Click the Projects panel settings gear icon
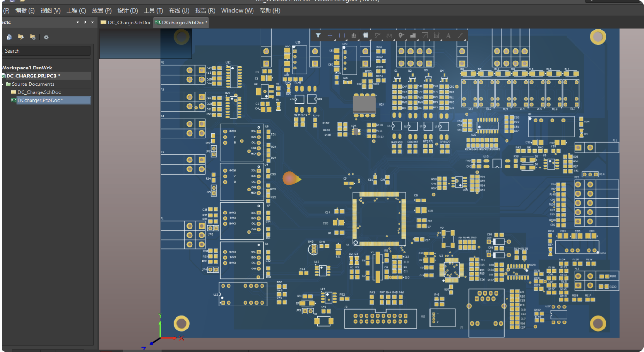644x352 pixels. pos(46,37)
